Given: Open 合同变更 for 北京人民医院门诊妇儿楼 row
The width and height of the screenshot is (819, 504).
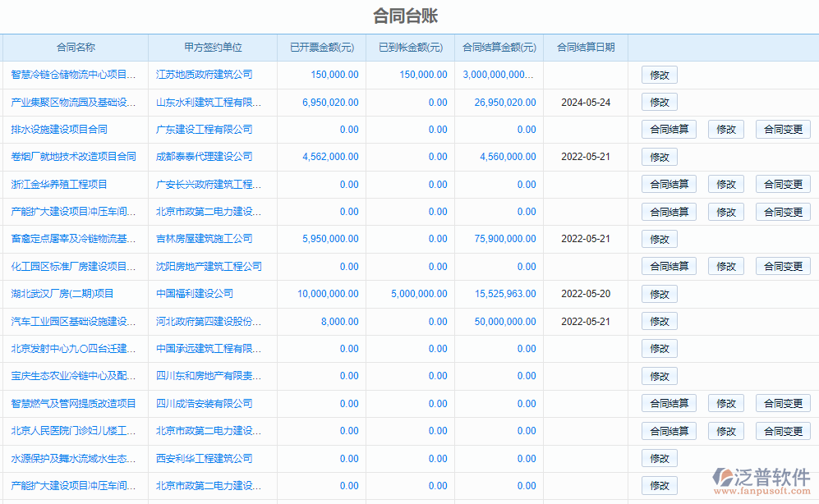Looking at the screenshot, I should (782, 431).
